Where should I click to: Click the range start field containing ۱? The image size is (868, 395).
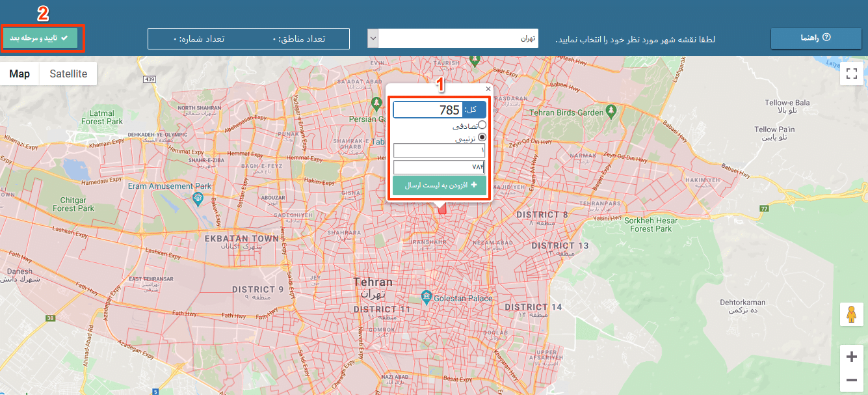(x=439, y=151)
